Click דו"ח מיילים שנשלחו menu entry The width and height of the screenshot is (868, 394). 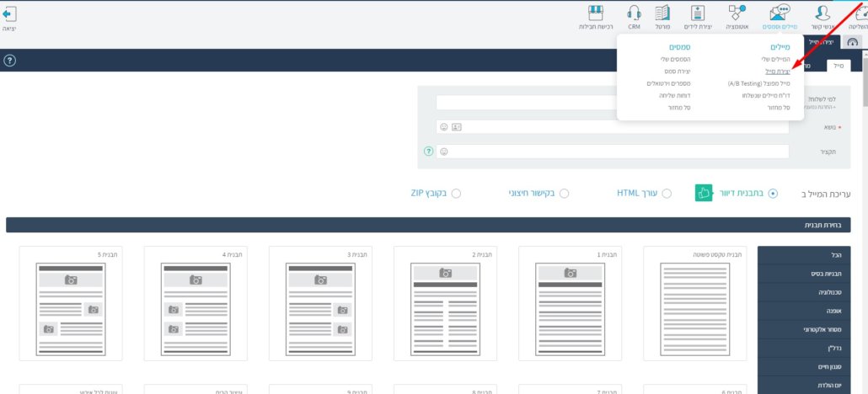click(x=766, y=96)
